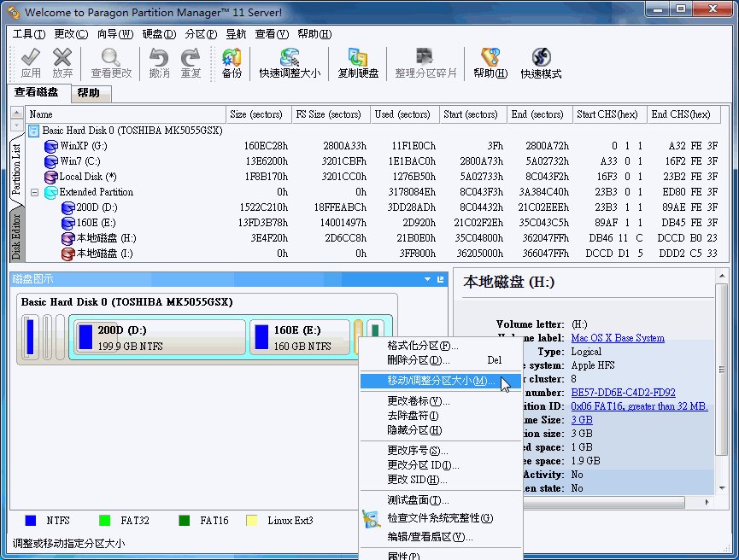Click the 0x06 FAT16 partition ID link
Image resolution: width=739 pixels, height=560 pixels.
point(639,406)
